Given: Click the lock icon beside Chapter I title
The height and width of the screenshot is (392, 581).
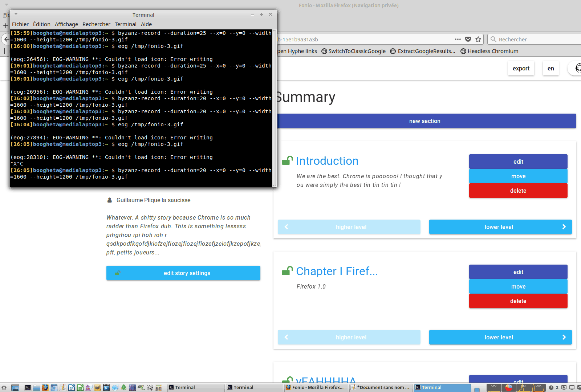Looking at the screenshot, I should [288, 271].
